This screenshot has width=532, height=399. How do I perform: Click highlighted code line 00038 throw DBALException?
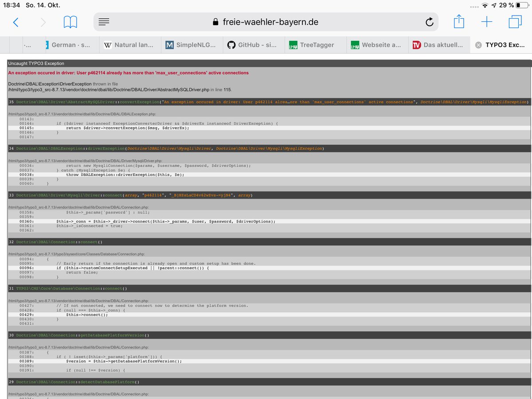269,175
